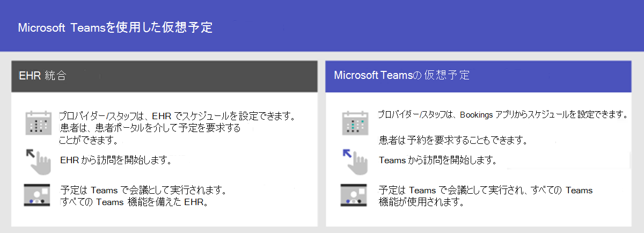
Task: Click the title Microsoft Teamsを使用した仮想予定
Action: (115, 28)
